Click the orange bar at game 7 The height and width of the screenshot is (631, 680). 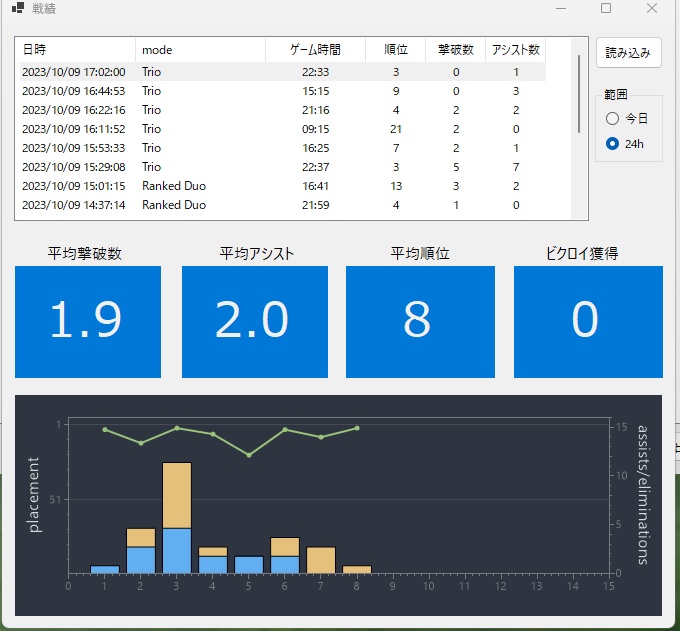(x=321, y=560)
